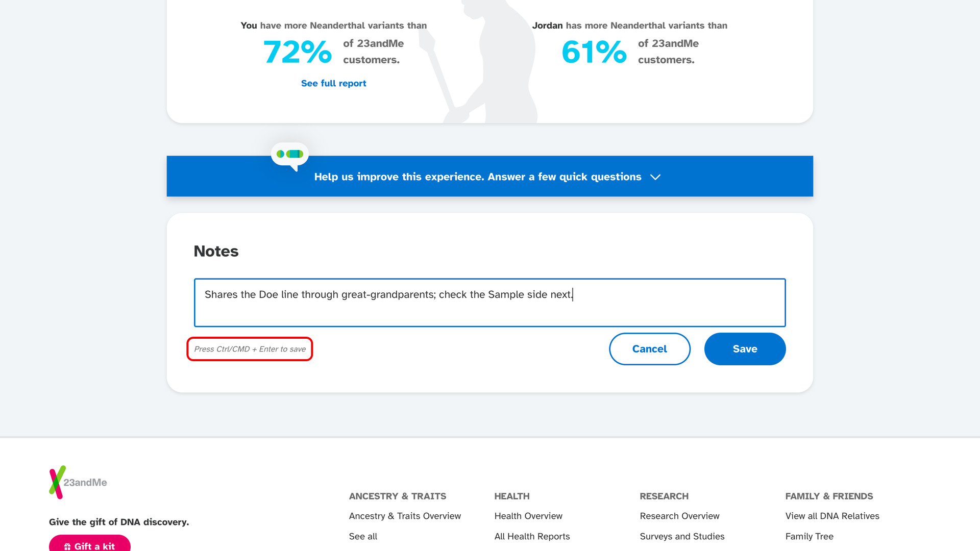Click 'Give the gift of DNA discovery.' text
The image size is (980, 551).
(x=119, y=522)
